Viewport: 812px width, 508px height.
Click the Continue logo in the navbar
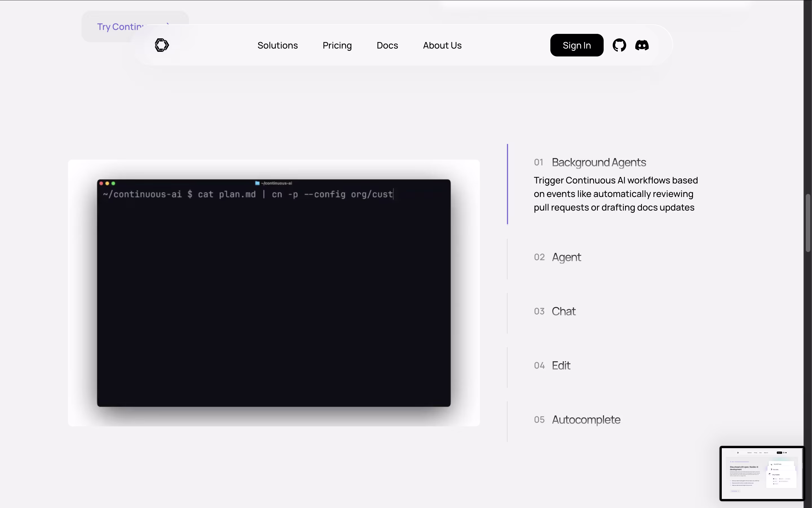162,45
